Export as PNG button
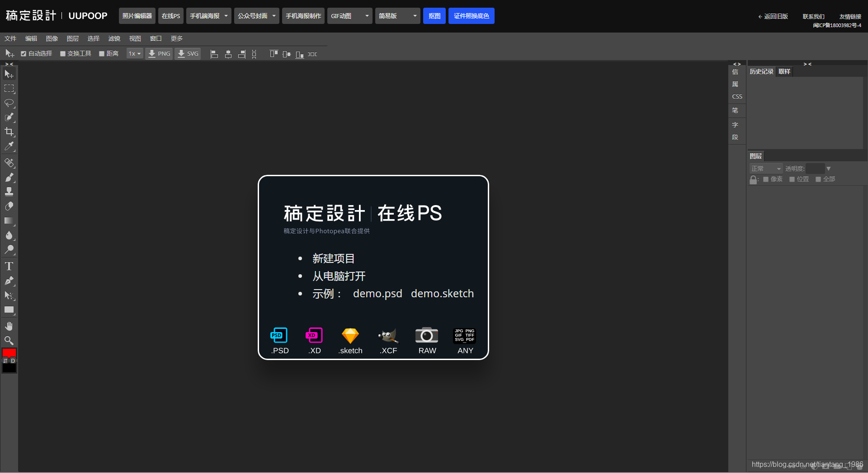868x473 pixels. click(x=159, y=54)
